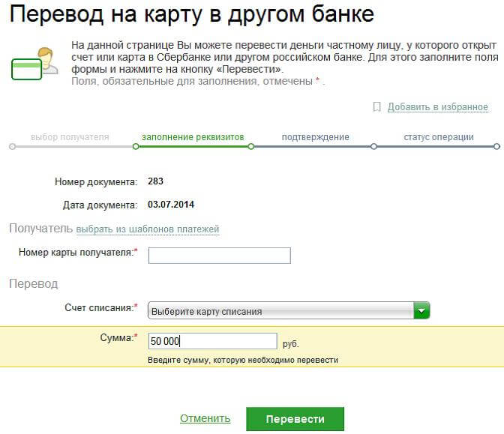This screenshot has height=434, width=504.
Task: Click the green Перевести button
Action: [x=295, y=419]
